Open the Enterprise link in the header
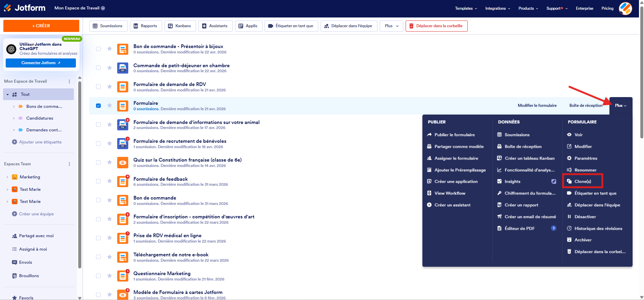 585,8
